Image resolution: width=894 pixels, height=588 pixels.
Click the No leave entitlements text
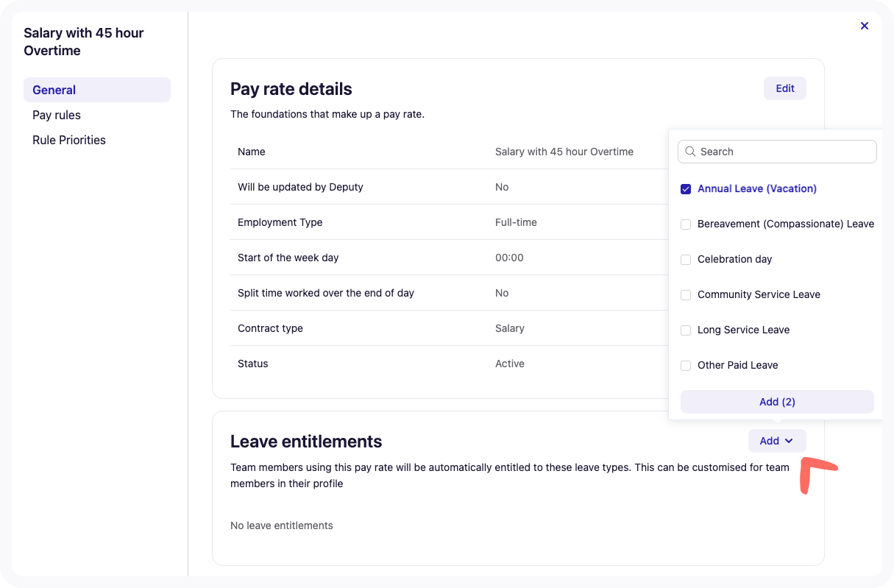click(282, 525)
